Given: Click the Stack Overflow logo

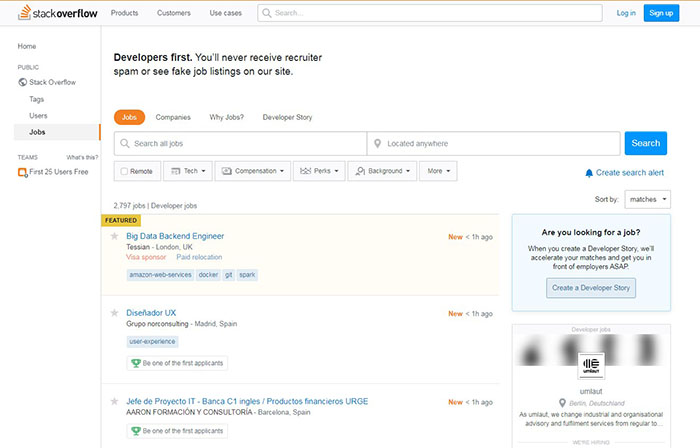Looking at the screenshot, I should 58,12.
